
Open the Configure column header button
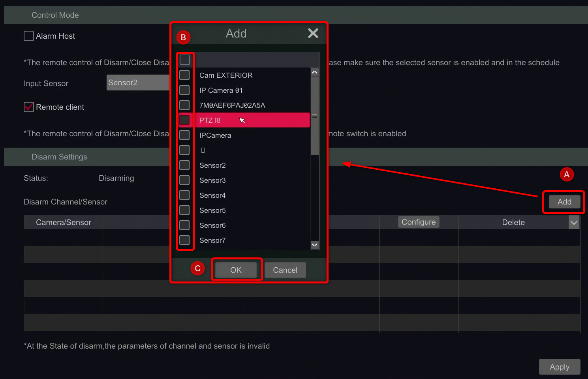(418, 222)
